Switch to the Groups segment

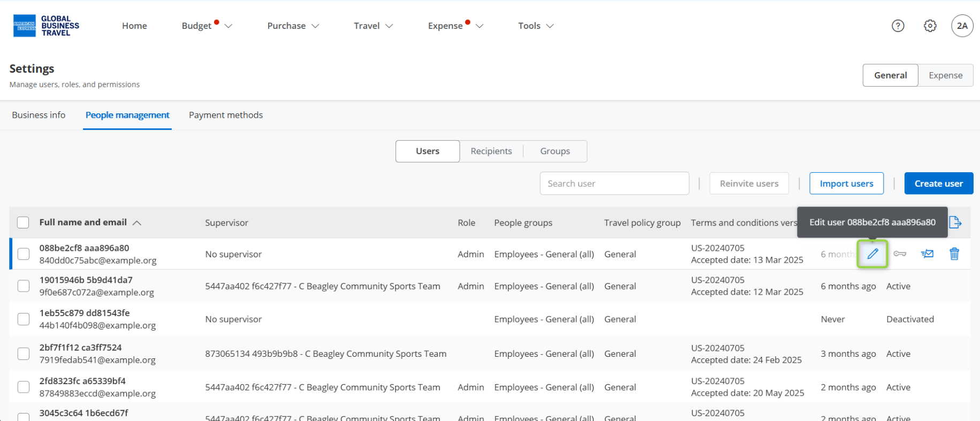pyautogui.click(x=555, y=151)
